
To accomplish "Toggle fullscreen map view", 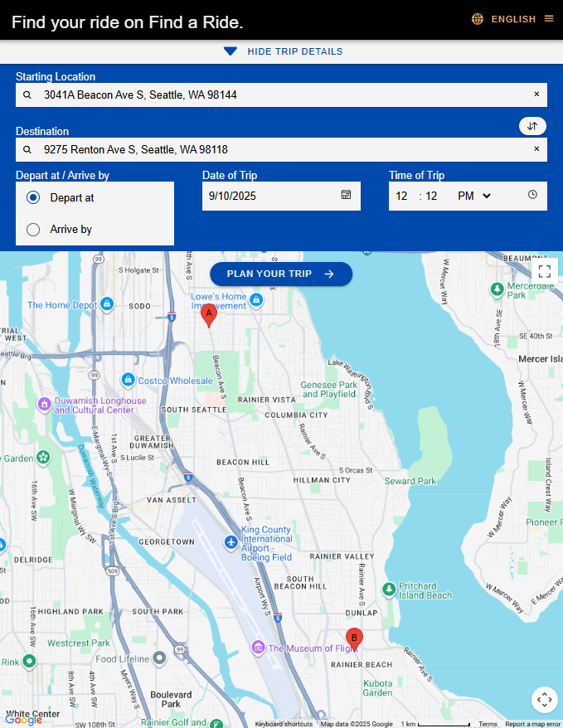I will [x=545, y=271].
